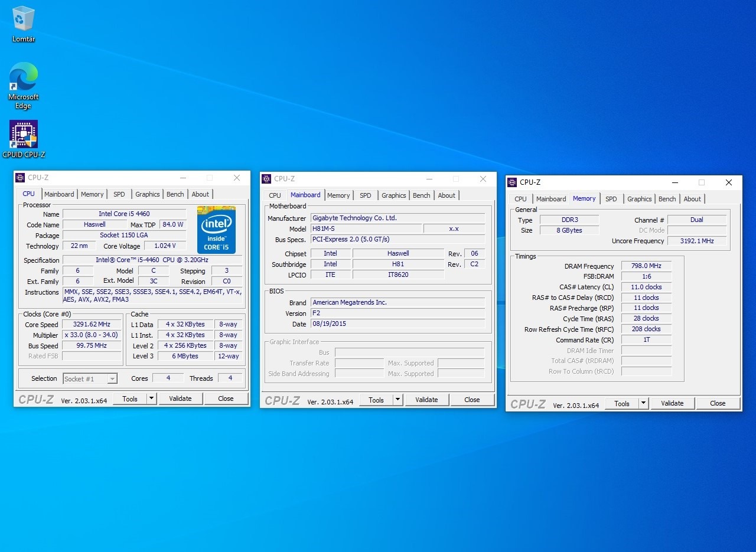This screenshot has width=756, height=552.
Task: Select SPD tab in Mainboard window
Action: click(366, 195)
